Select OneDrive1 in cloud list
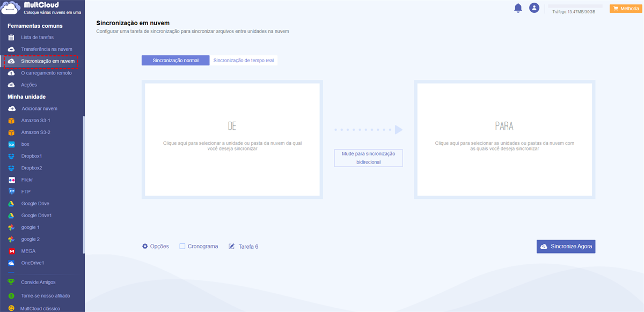This screenshot has width=644, height=312. (33, 263)
